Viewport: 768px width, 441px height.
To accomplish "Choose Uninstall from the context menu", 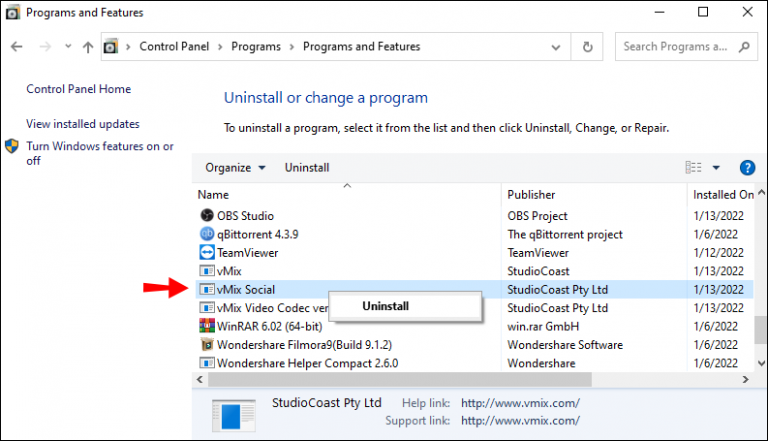I will pyautogui.click(x=385, y=307).
